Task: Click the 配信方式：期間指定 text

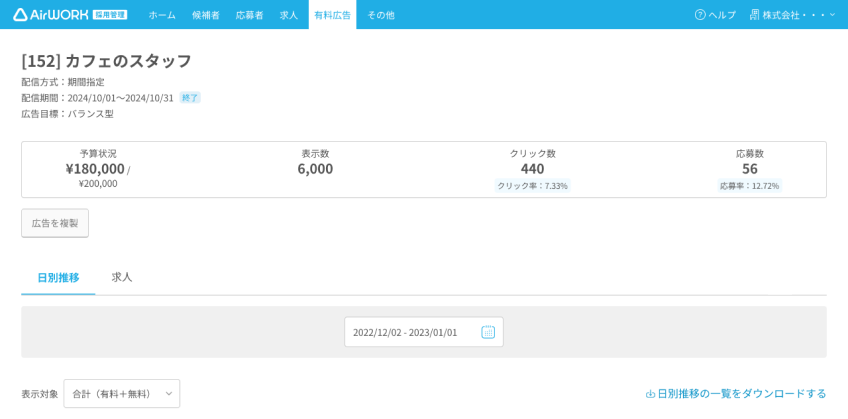Action: [63, 82]
